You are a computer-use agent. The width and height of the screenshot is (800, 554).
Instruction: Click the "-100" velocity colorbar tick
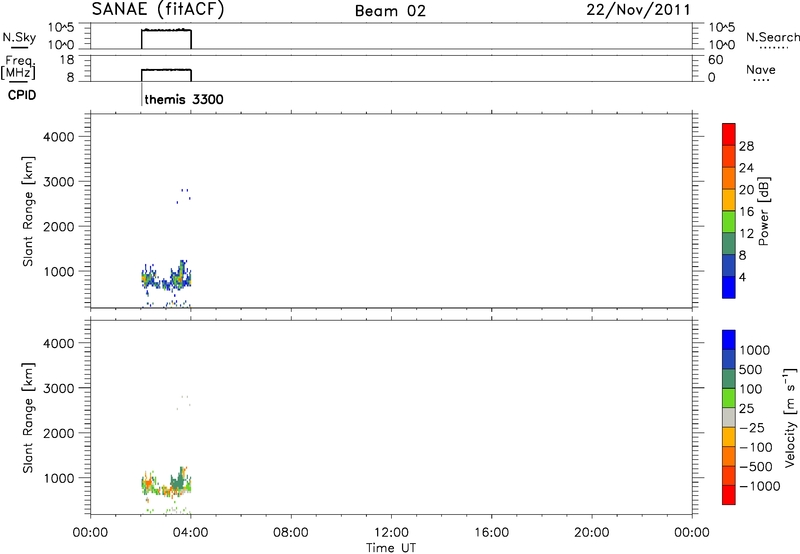coord(756,447)
